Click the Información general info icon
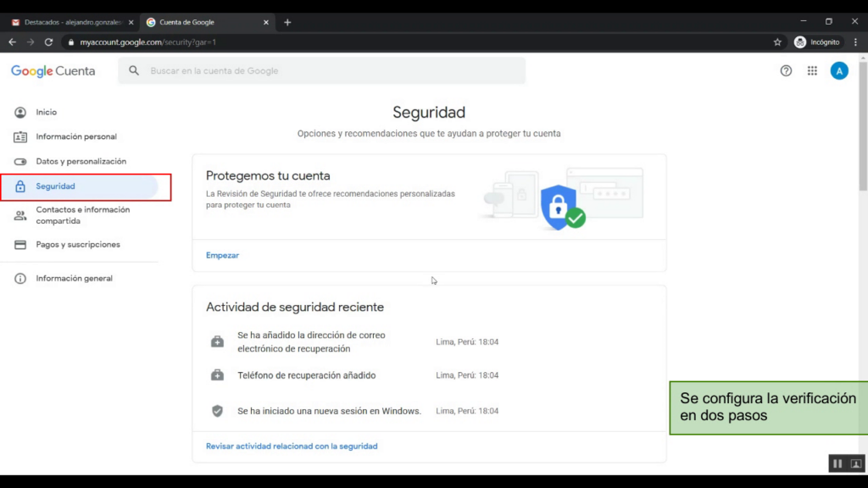Viewport: 868px width, 488px height. click(x=20, y=278)
